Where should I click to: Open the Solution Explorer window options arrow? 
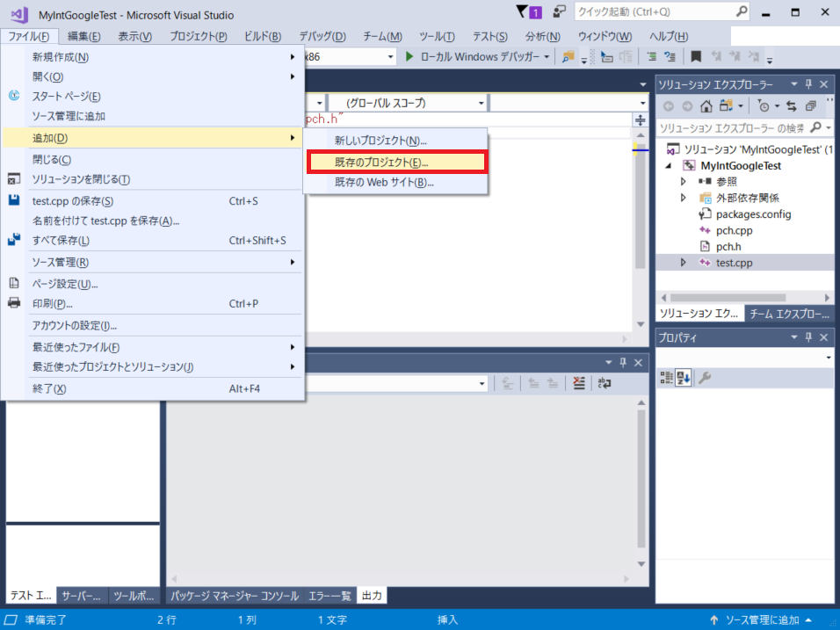(794, 84)
